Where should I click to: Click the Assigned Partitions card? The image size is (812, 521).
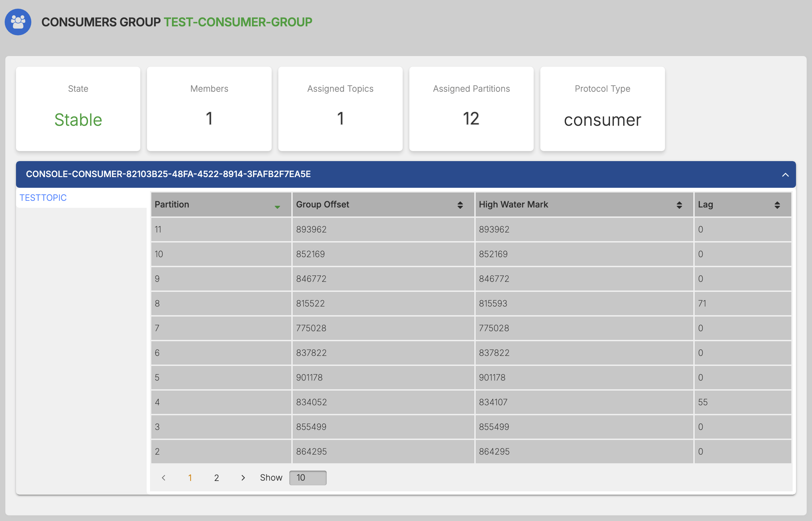click(471, 109)
